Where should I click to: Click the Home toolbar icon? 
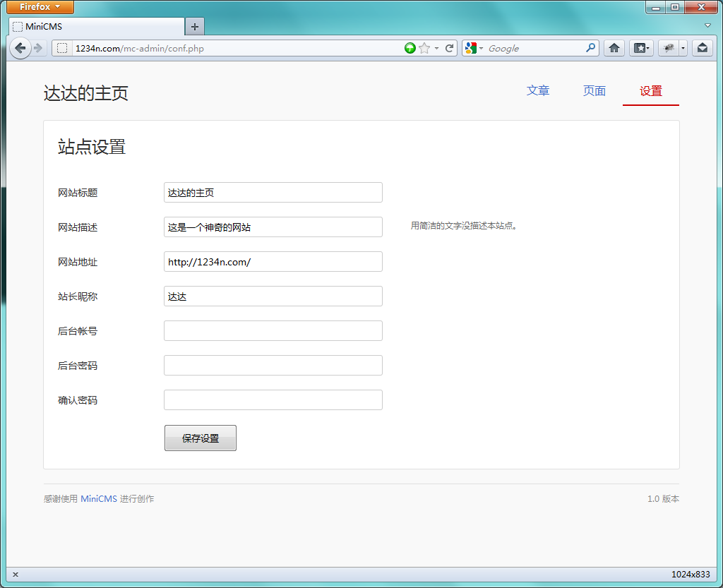[x=614, y=48]
